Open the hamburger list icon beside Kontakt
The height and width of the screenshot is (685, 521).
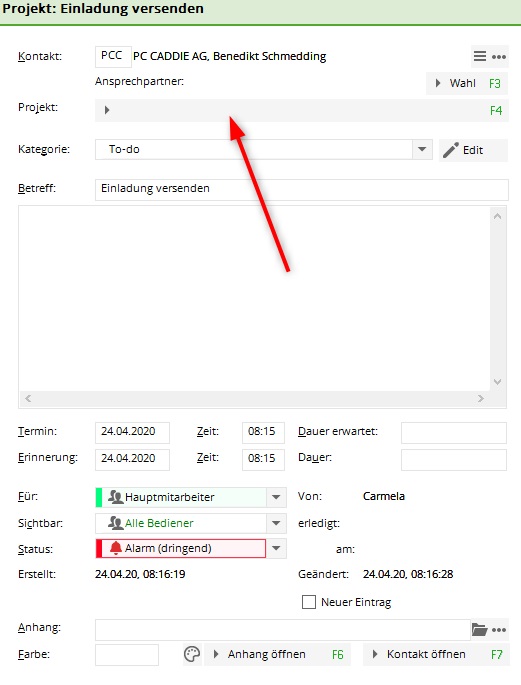click(x=480, y=56)
